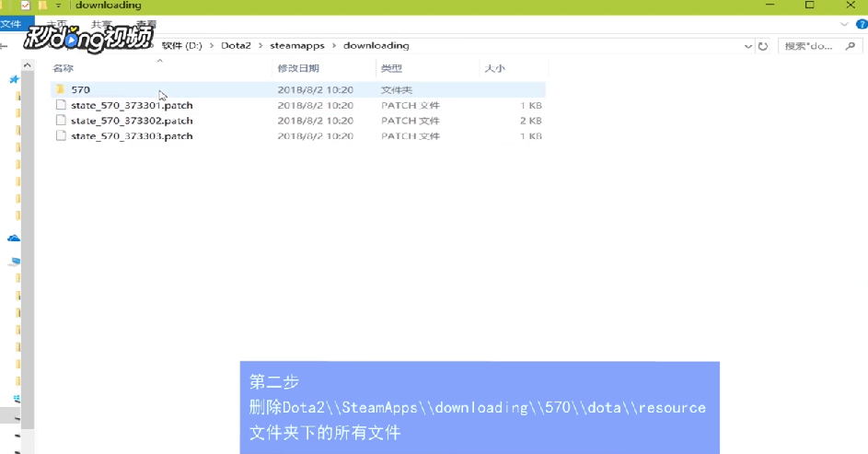This screenshot has width=868, height=454.
Task: Expand the chevron after steamapps
Action: point(334,45)
